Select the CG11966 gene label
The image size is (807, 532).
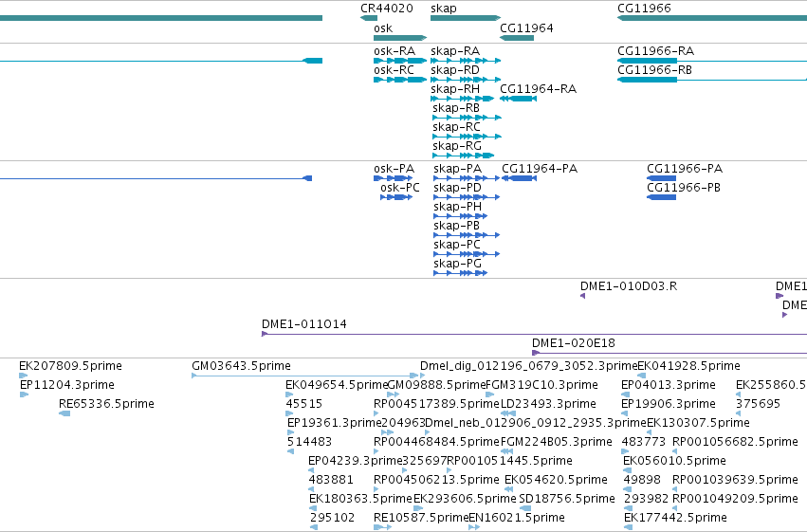click(x=644, y=9)
